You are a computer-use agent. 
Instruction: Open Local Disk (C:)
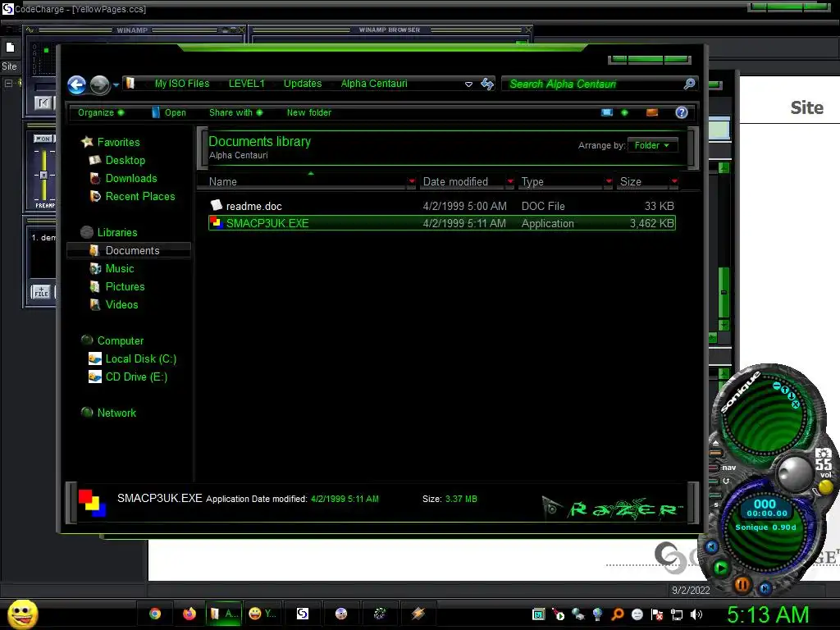click(x=141, y=359)
